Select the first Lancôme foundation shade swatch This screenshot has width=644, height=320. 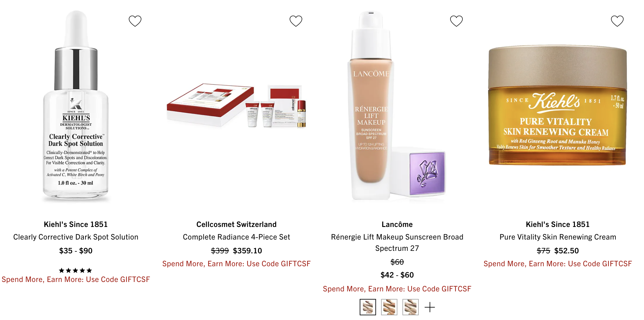368,307
